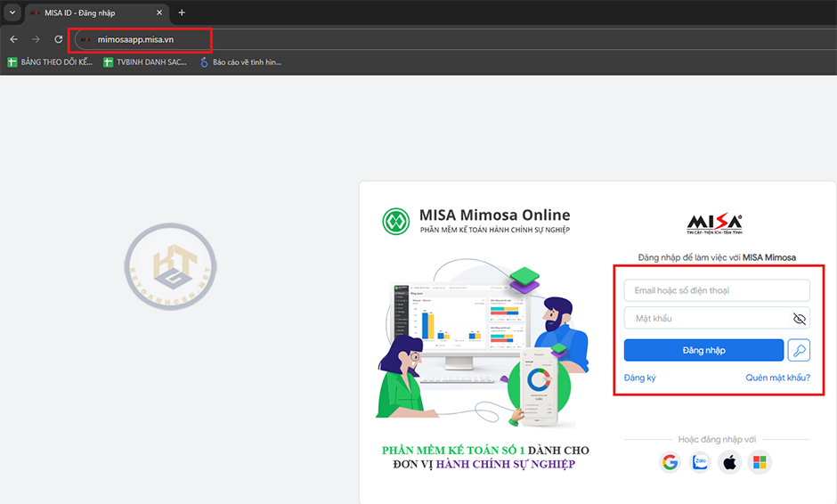Sign in with the Google icon

670,462
